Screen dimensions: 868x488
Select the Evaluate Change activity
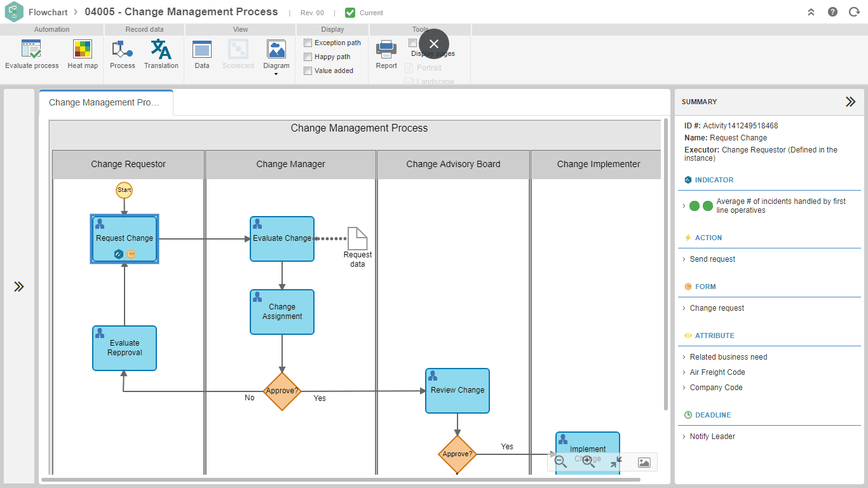click(x=282, y=239)
